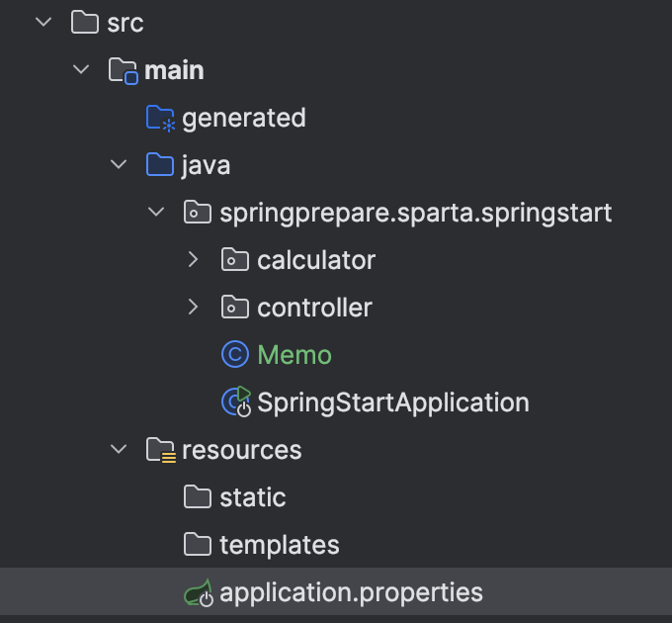Collapse the java folder chevron

coord(119,165)
